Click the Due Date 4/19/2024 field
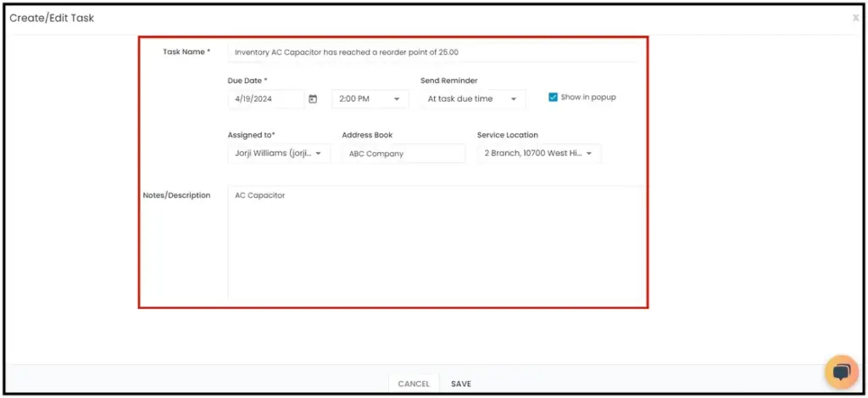This screenshot has height=398, width=868. pyautogui.click(x=265, y=99)
